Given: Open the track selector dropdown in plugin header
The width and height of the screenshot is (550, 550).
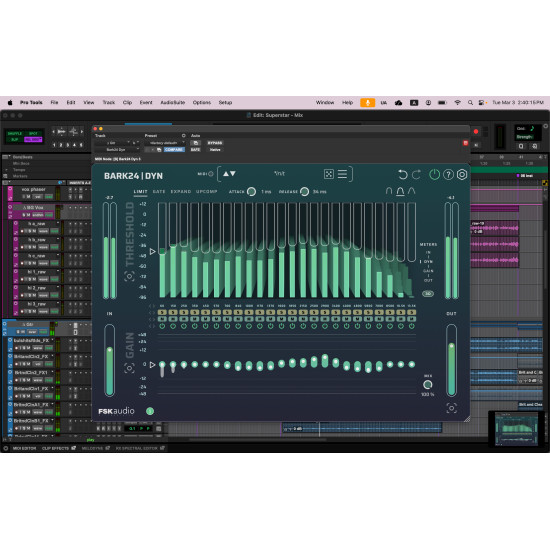Looking at the screenshot, I should coord(112,143).
